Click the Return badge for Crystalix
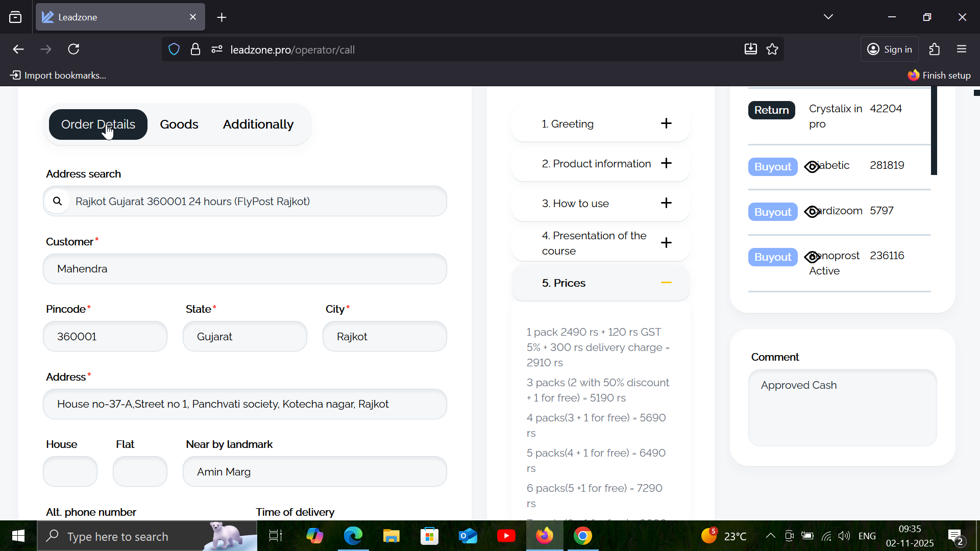The image size is (980, 551). point(771,110)
